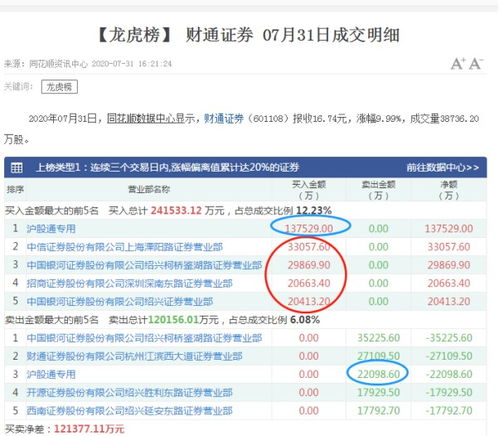This screenshot has height=436, width=499.
Task: Open 财通证券杭州江滨西大道证券营业部 link
Action: coord(134,356)
